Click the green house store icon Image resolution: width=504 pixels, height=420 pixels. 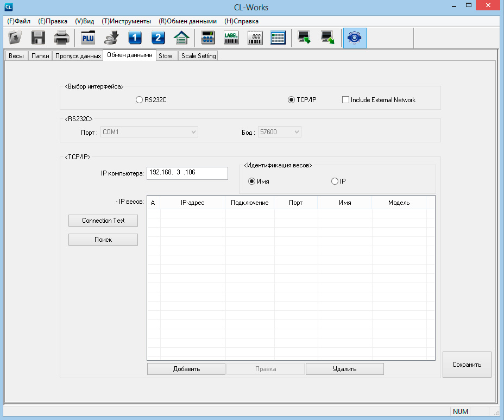[x=181, y=38]
